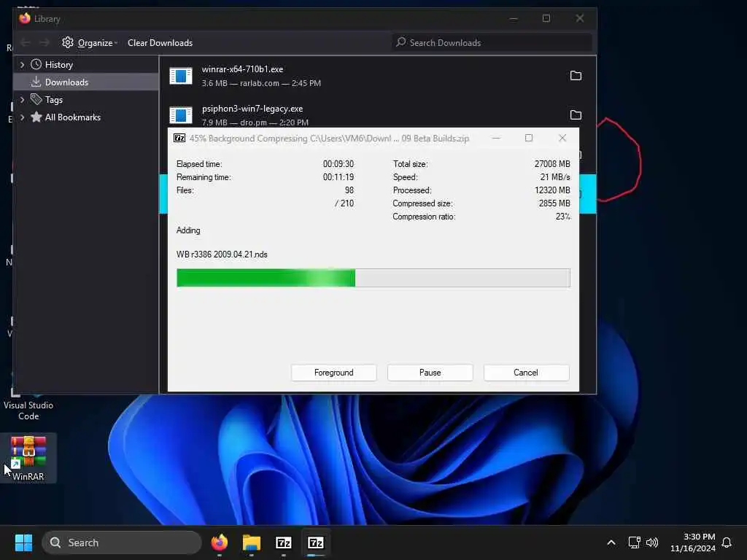This screenshot has width=747, height=560.
Task: Expand the All Bookmarks tree node
Action: pyautogui.click(x=22, y=117)
